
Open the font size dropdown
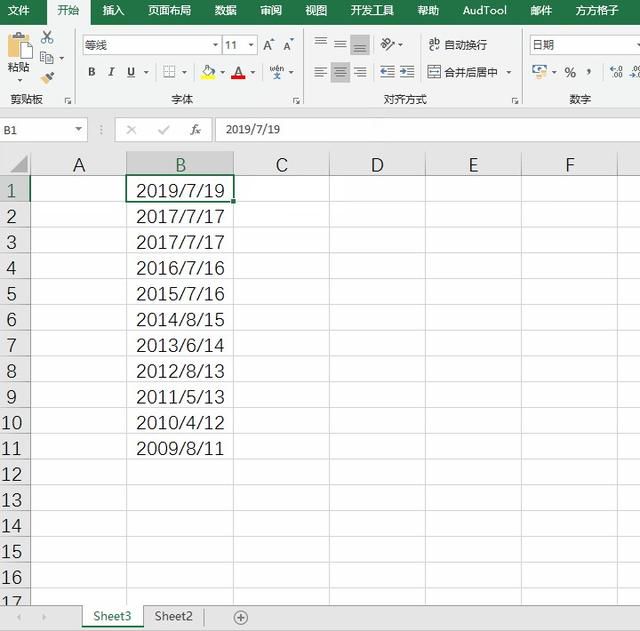click(251, 44)
